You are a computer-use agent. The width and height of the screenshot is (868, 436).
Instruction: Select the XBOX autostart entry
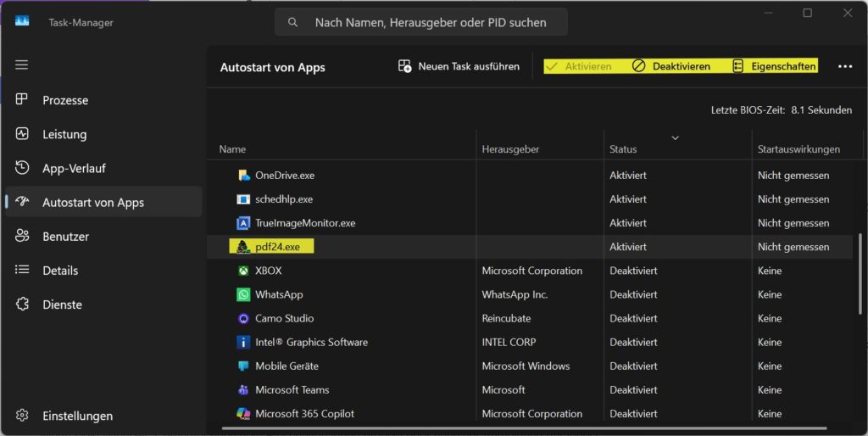pos(269,271)
